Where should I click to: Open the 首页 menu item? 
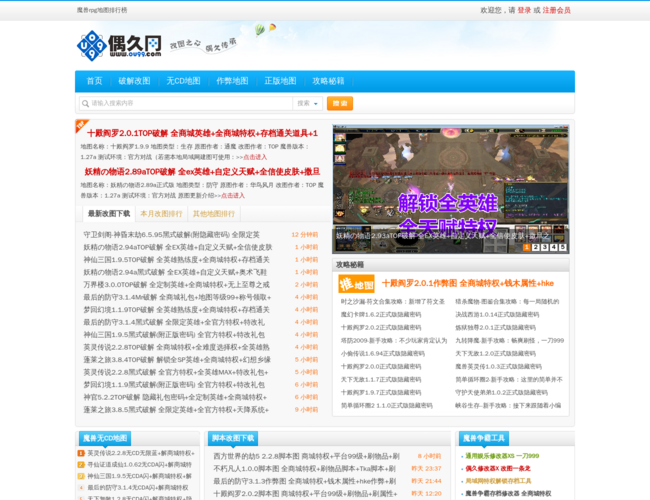click(x=95, y=81)
